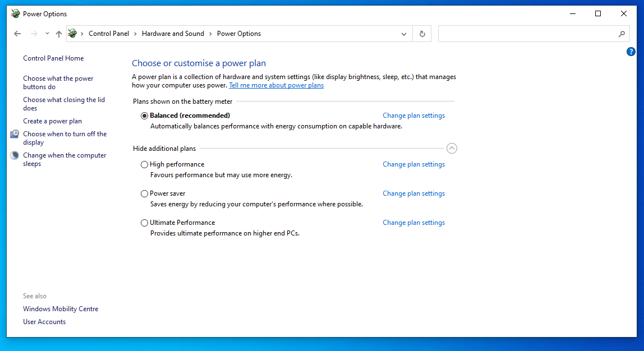Viewport: 644px width, 351px height.
Task: Maximize the Power Options window
Action: coord(598,13)
